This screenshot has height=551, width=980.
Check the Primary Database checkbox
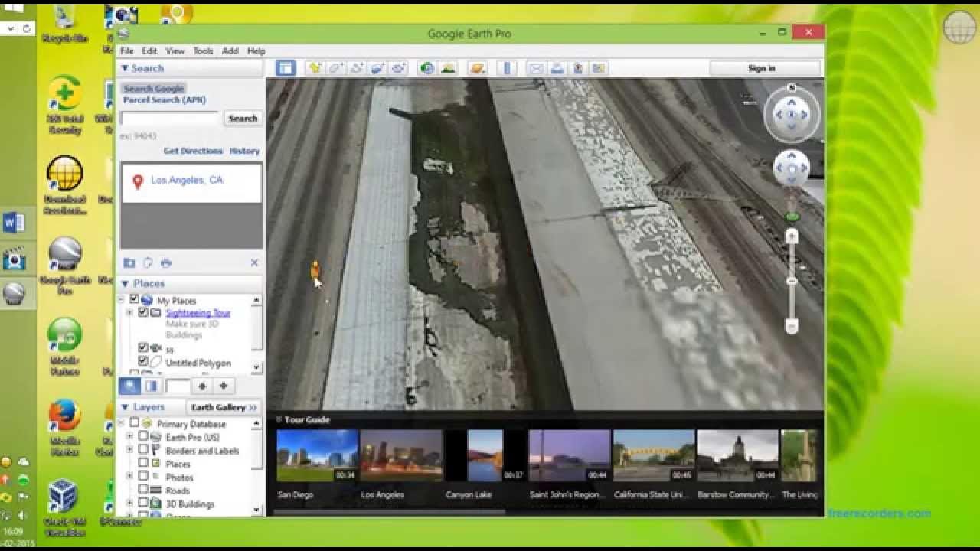134,423
